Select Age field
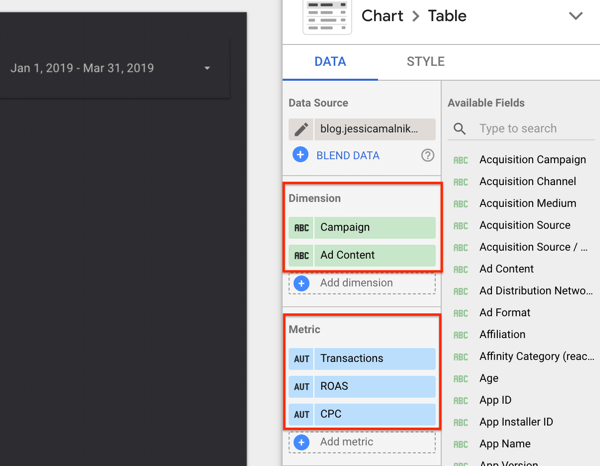 [489, 378]
